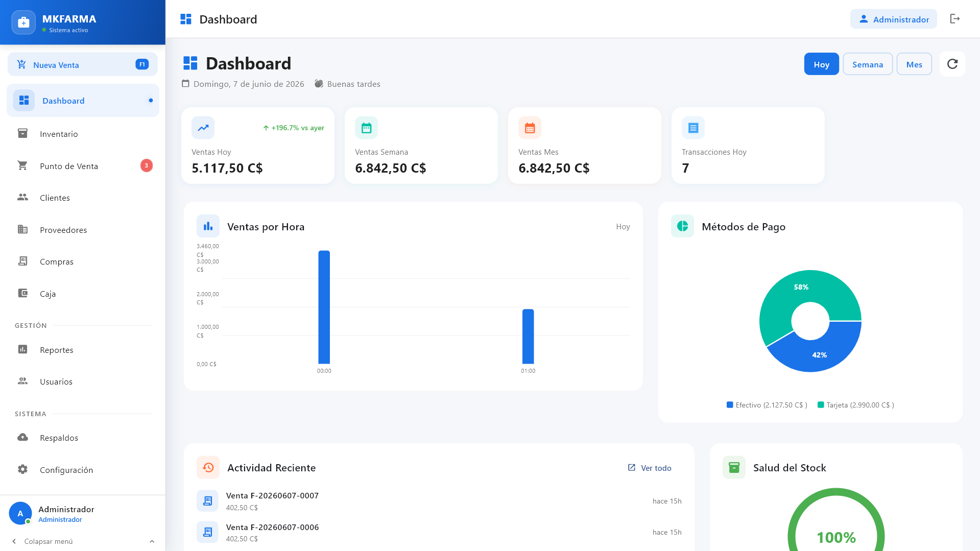Click receipt icon for Venta F-20260607-0006
The width and height of the screenshot is (980, 551).
(x=207, y=532)
